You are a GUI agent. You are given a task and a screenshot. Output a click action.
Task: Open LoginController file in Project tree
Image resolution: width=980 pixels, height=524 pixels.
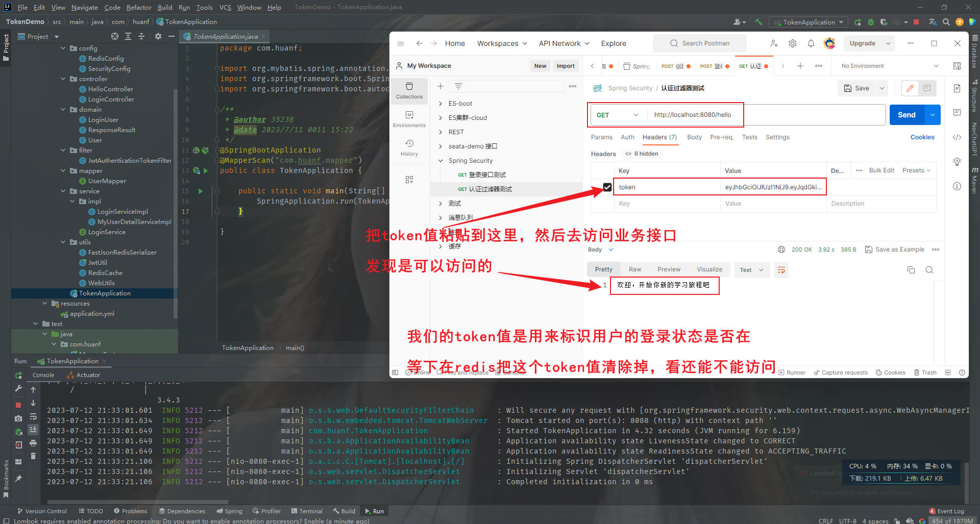click(111, 99)
